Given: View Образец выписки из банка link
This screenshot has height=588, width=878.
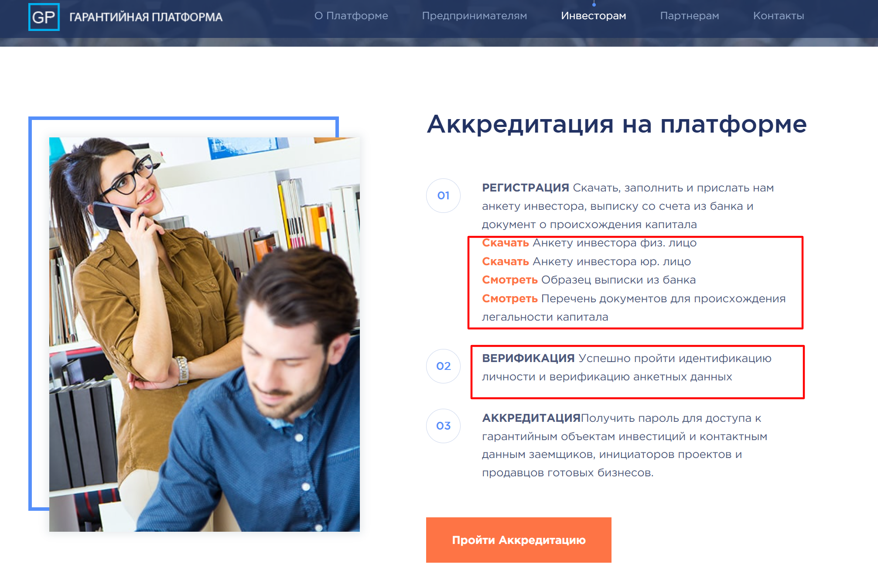Looking at the screenshot, I should [x=509, y=280].
